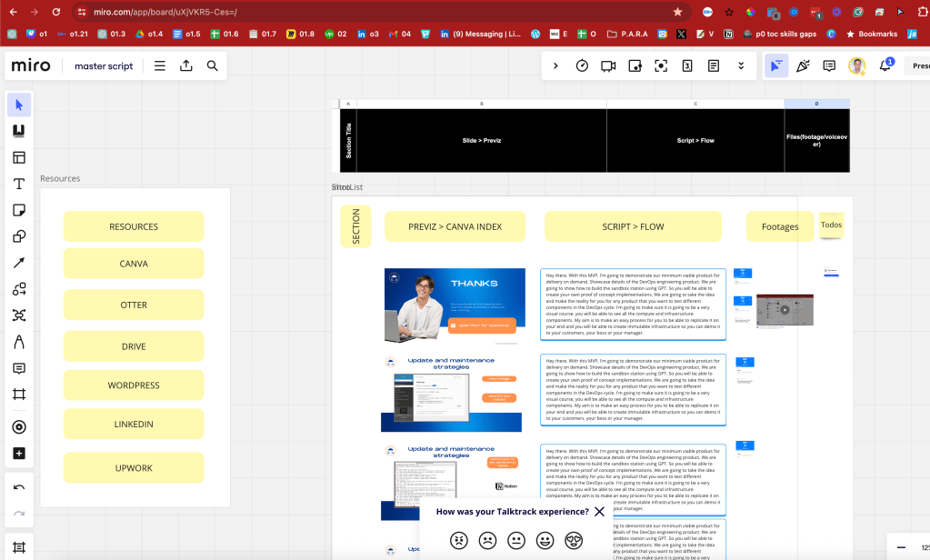This screenshot has width=930, height=560.
Task: Open the focus capture tool in top toolbar
Action: pyautogui.click(x=661, y=65)
